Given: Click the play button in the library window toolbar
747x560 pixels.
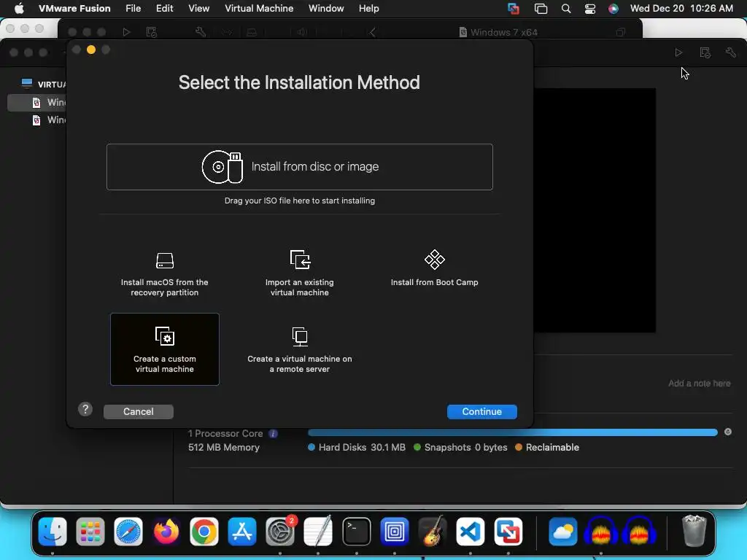Looking at the screenshot, I should 678,52.
